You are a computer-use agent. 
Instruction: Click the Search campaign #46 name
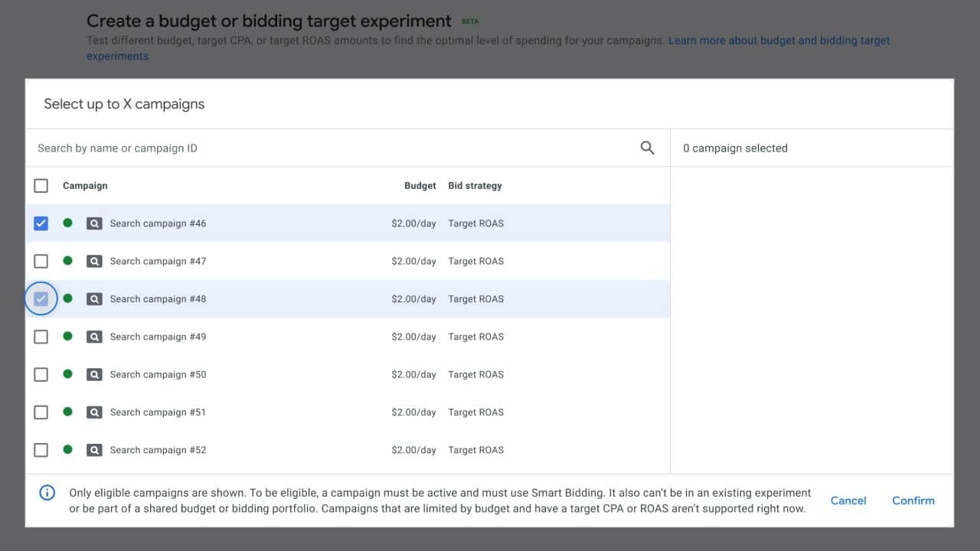coord(158,223)
